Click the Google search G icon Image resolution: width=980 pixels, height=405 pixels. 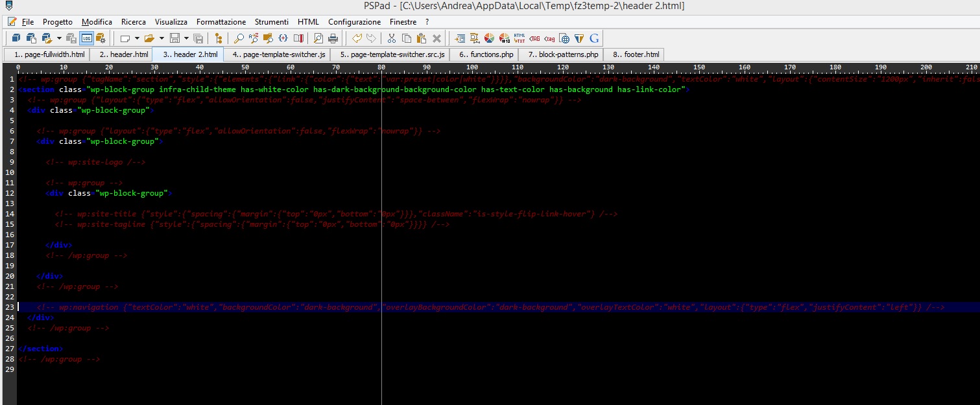coord(593,38)
